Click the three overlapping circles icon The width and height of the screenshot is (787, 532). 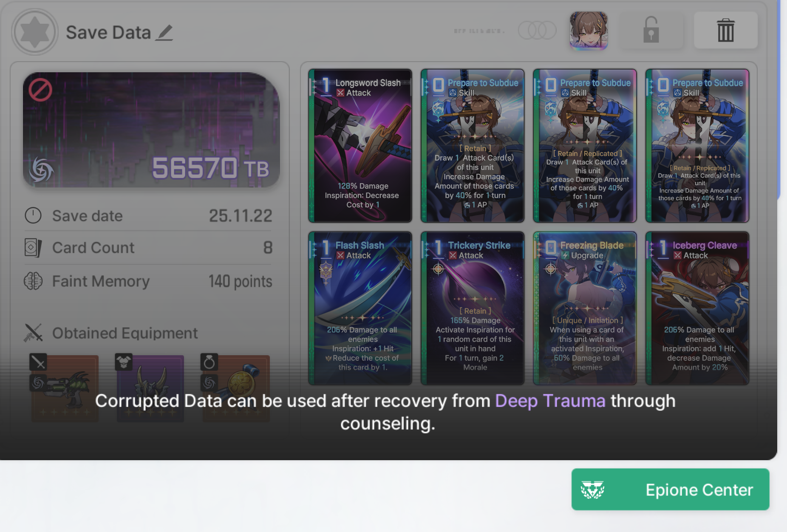[x=537, y=30]
